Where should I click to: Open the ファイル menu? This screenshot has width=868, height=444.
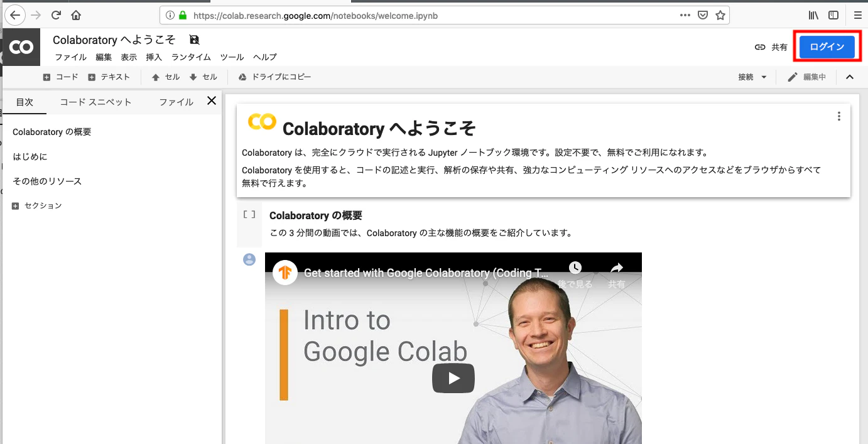click(71, 57)
